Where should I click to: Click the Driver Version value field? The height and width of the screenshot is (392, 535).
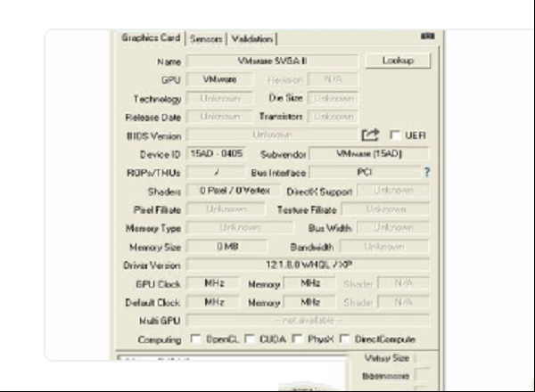tap(309, 265)
